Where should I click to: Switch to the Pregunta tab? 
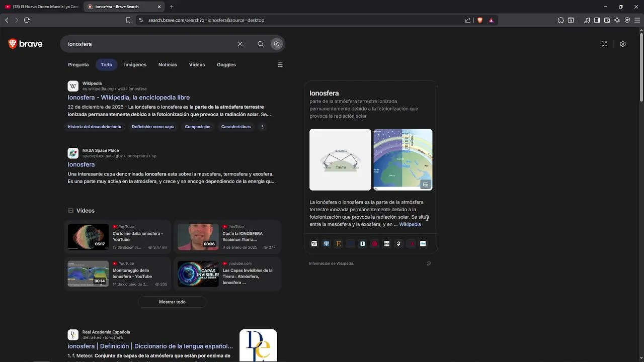click(x=78, y=65)
